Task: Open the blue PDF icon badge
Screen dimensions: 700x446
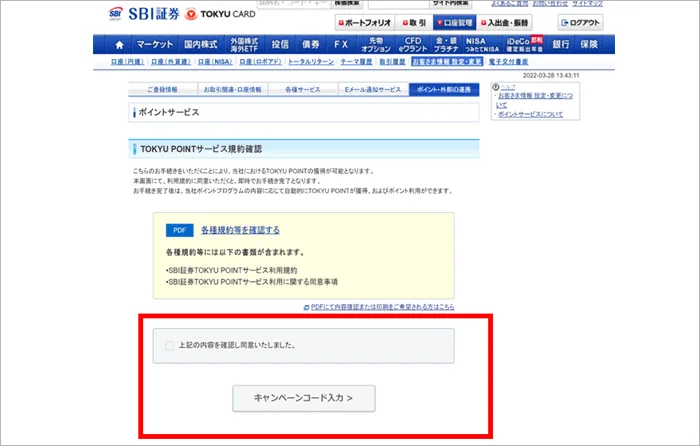Action: click(x=179, y=230)
